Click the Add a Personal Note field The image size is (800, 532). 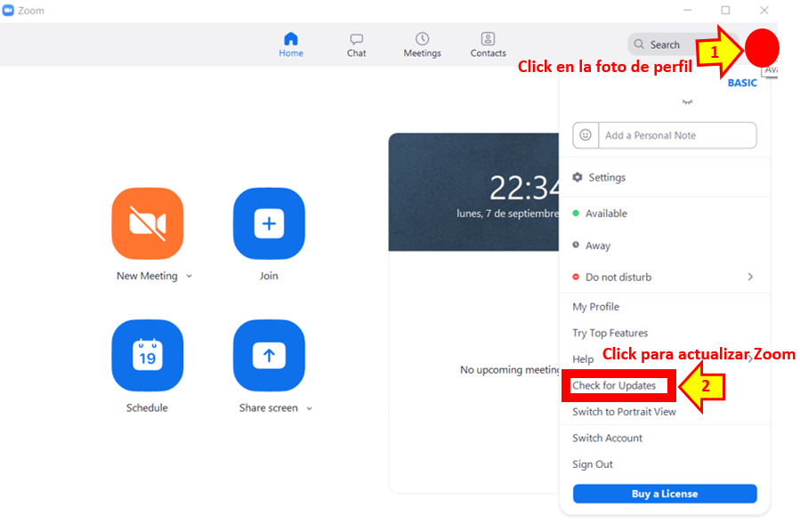[x=677, y=135]
